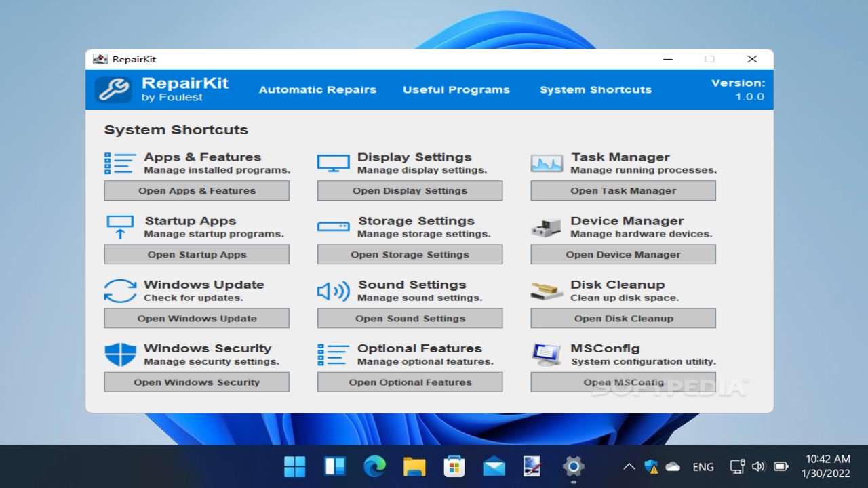Click the 'System configuration utility.' description
The height and width of the screenshot is (488, 868).
point(644,361)
